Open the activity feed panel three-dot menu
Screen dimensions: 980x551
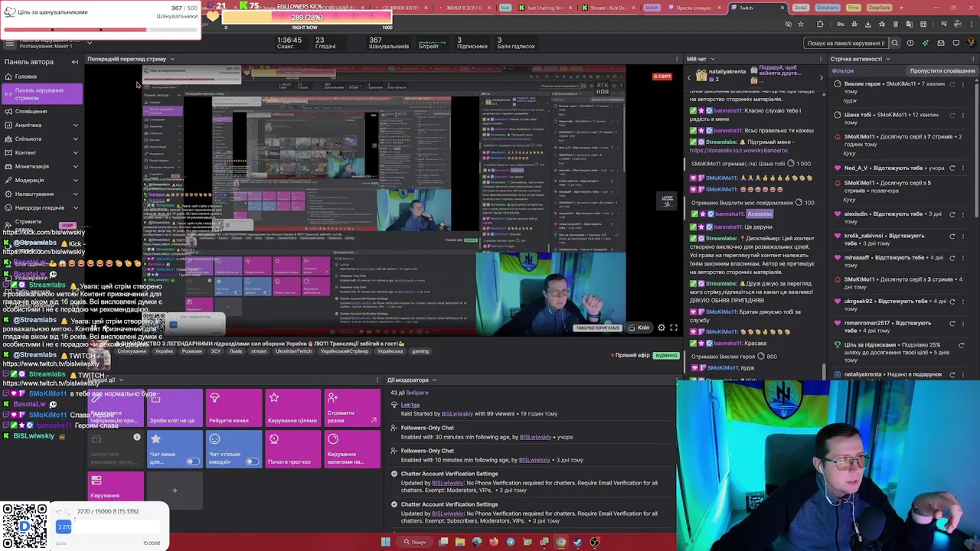(975, 59)
